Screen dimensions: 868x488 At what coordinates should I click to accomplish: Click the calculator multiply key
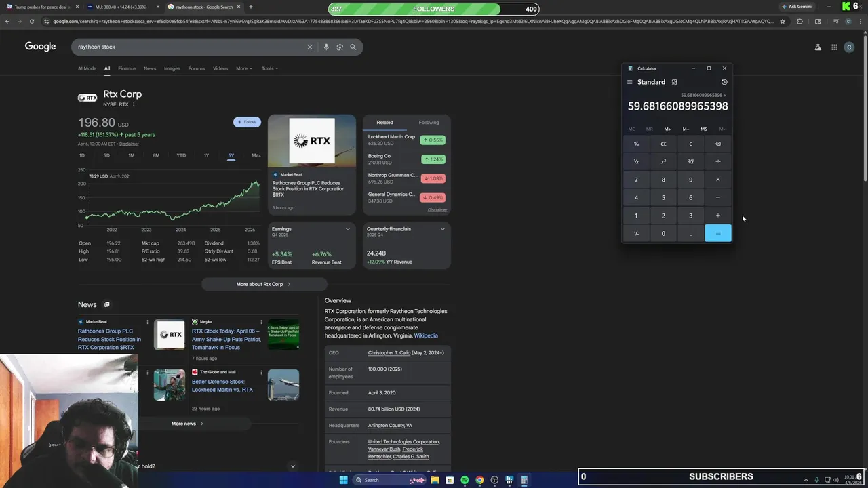718,180
